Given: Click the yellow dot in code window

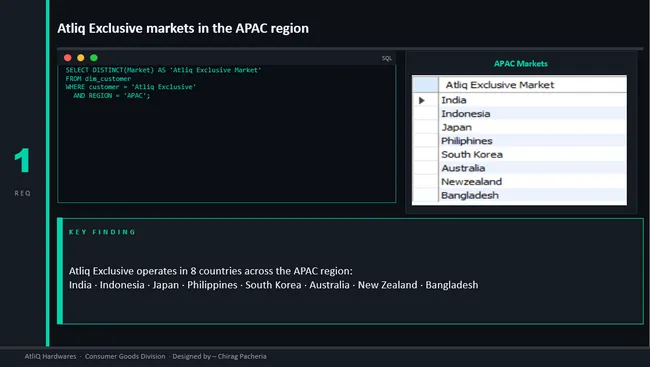Looking at the screenshot, I should (x=81, y=58).
